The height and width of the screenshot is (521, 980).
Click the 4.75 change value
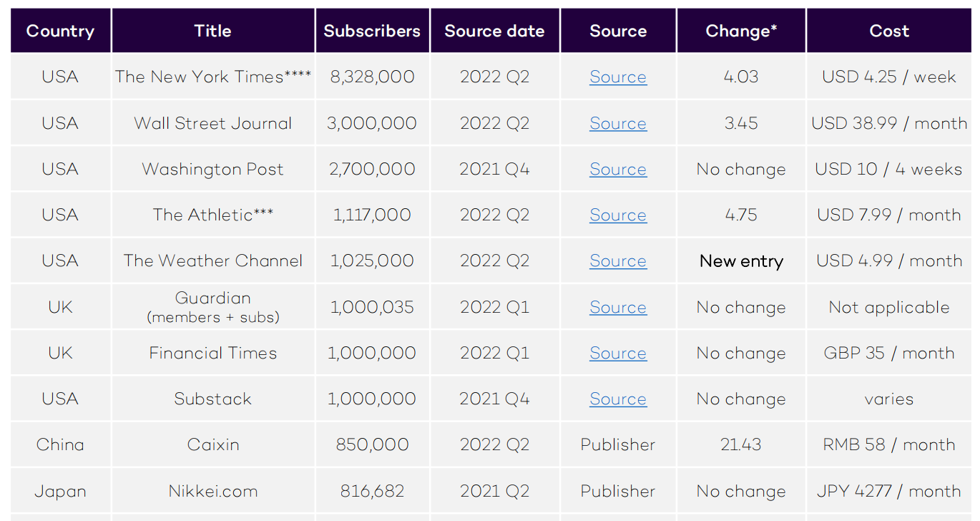point(741,214)
